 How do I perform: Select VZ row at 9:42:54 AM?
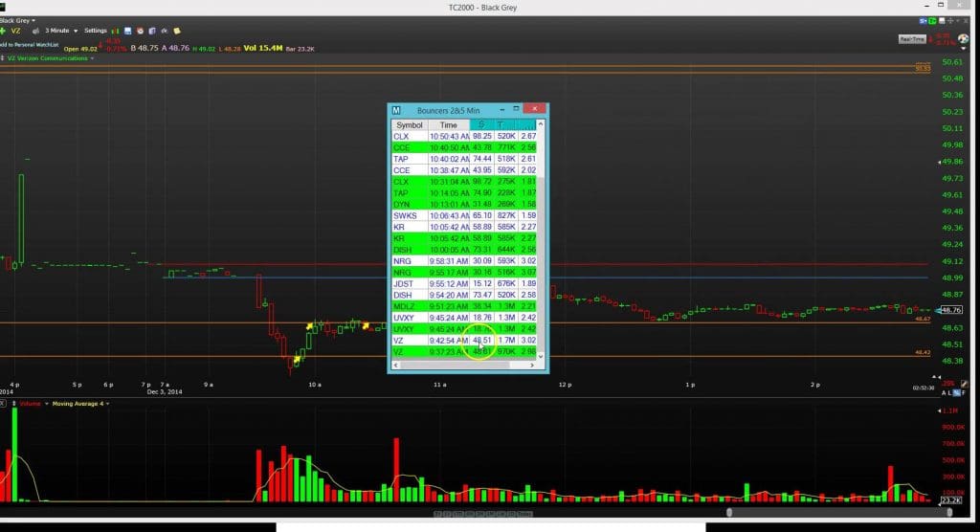click(464, 341)
